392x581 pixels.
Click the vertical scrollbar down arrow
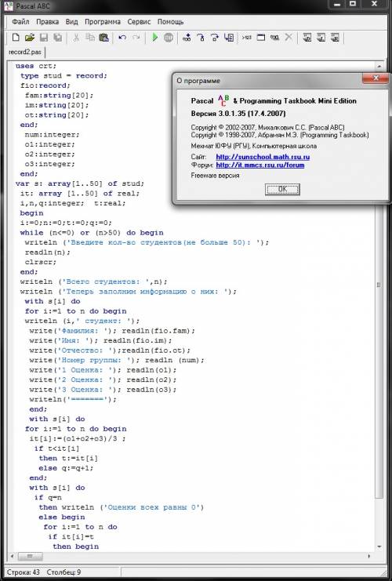coord(379,547)
